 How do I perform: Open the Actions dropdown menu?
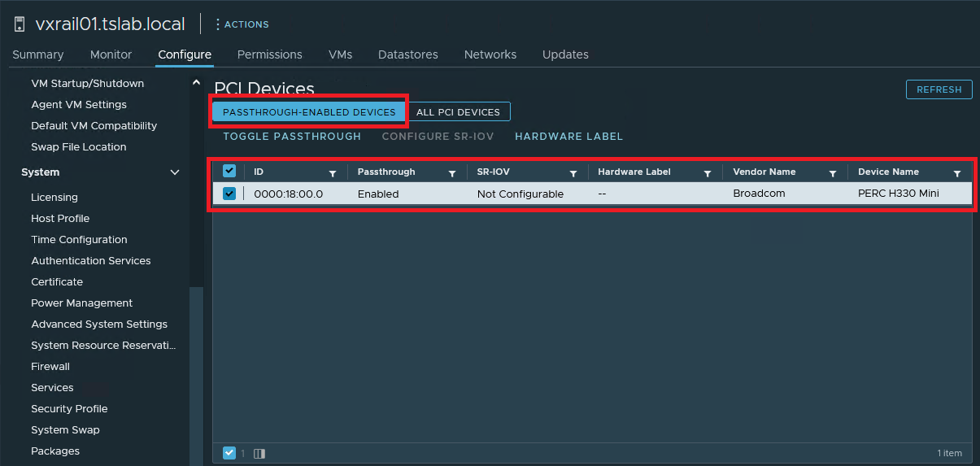click(242, 24)
